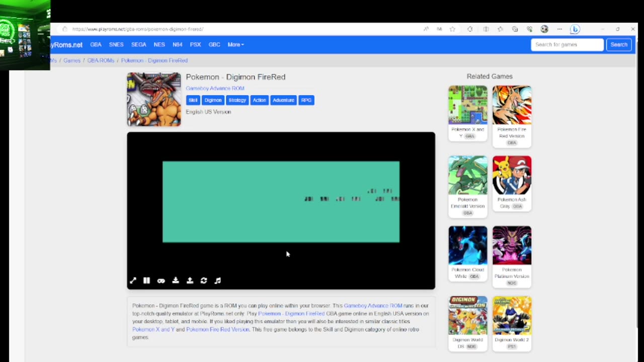The height and width of the screenshot is (362, 644).
Task: Open Digimon World 2 related game
Action: click(x=512, y=323)
